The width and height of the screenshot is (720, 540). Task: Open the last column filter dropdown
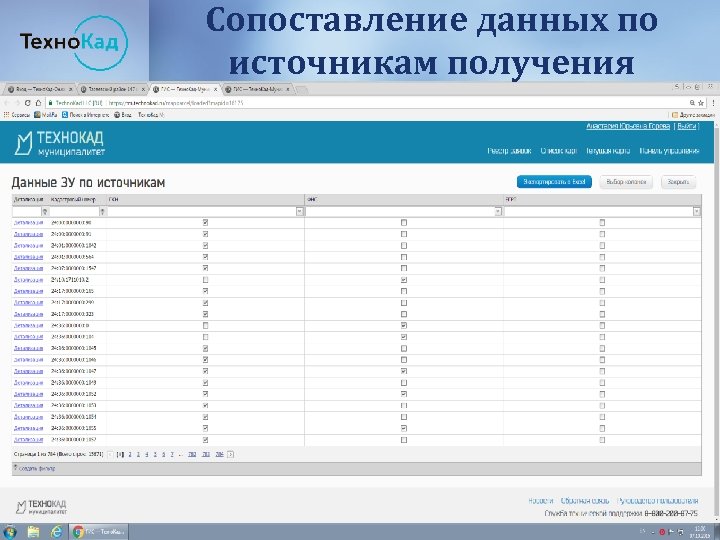tap(697, 211)
